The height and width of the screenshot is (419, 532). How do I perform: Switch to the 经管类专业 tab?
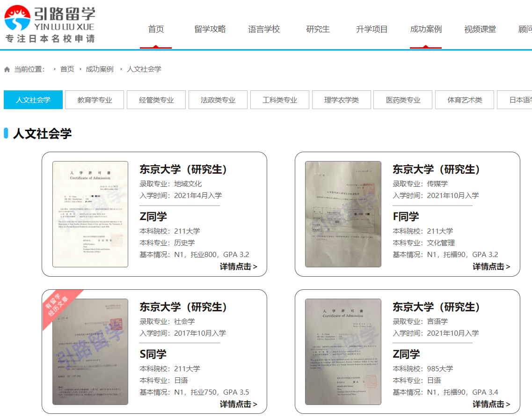click(x=156, y=100)
